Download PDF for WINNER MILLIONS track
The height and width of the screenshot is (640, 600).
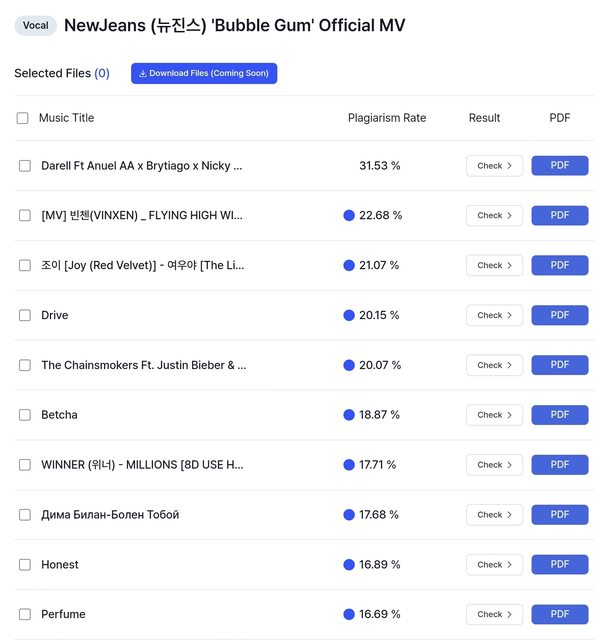[559, 465]
